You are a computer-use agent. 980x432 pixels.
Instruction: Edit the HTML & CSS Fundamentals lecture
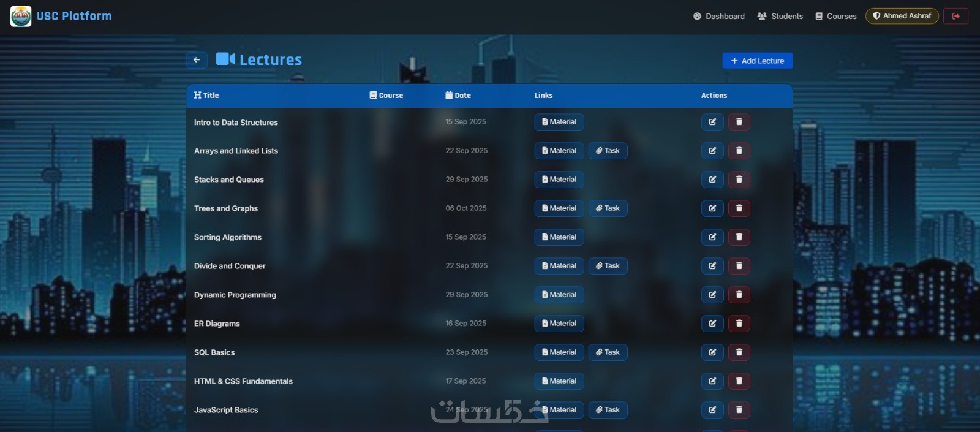click(x=712, y=381)
